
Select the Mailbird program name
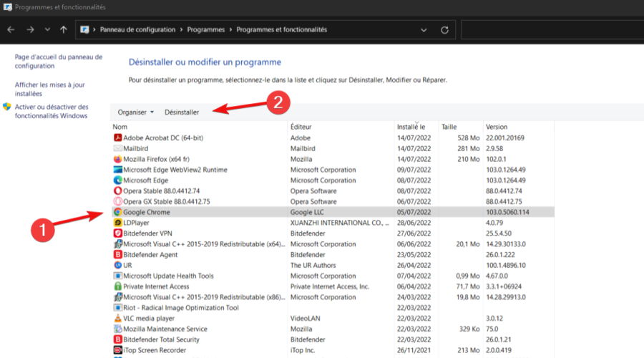click(135, 148)
